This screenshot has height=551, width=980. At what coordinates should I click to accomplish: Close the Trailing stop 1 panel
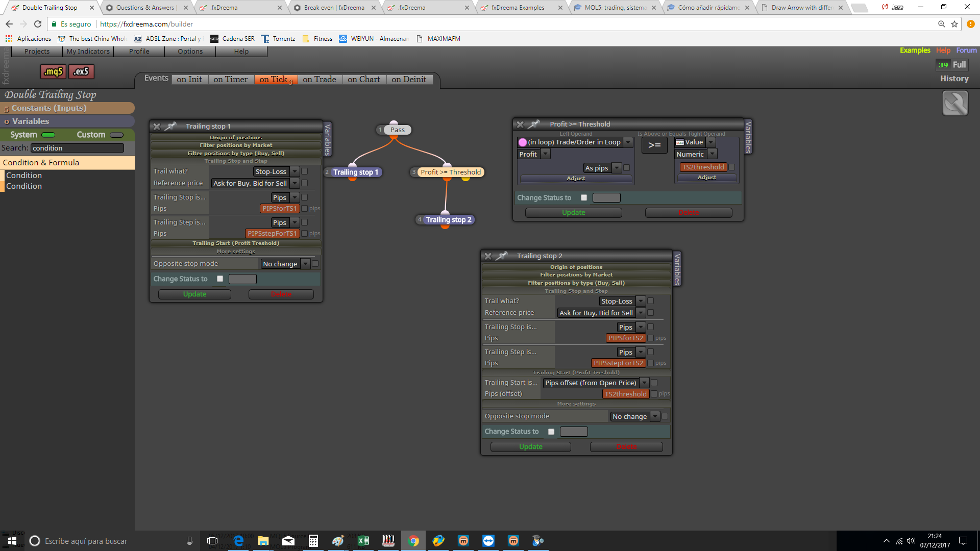pos(157,126)
